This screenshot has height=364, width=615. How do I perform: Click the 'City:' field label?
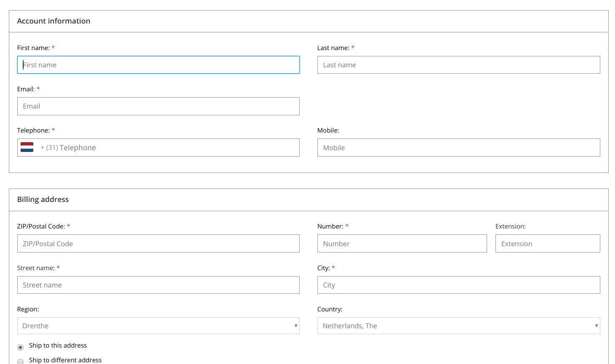[x=324, y=268]
